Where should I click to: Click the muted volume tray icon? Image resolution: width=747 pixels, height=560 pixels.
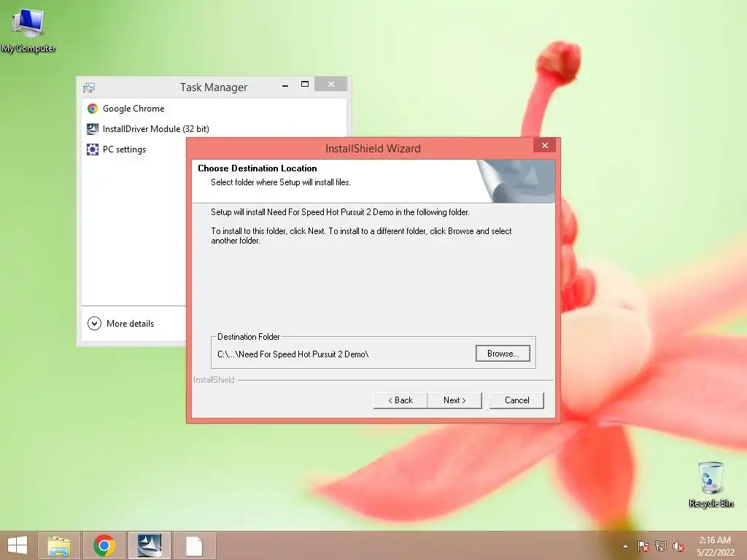click(678, 546)
